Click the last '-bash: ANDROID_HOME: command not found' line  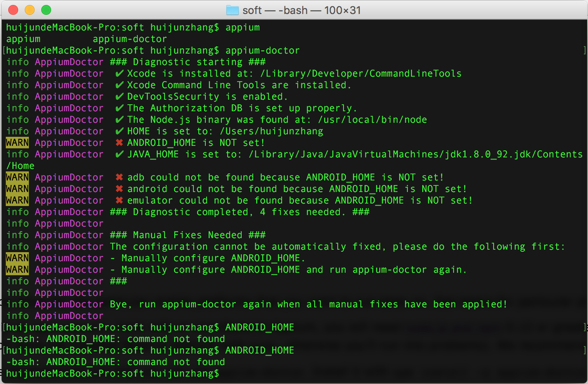pyautogui.click(x=115, y=362)
